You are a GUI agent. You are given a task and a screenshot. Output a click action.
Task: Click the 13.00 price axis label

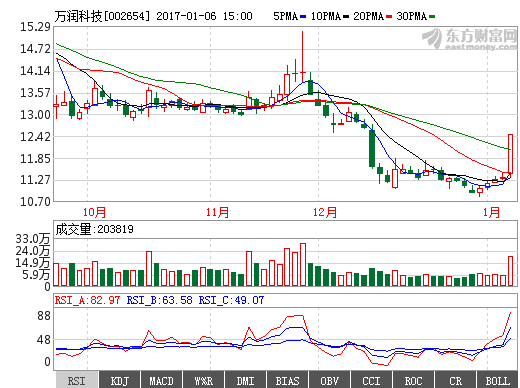[35, 115]
